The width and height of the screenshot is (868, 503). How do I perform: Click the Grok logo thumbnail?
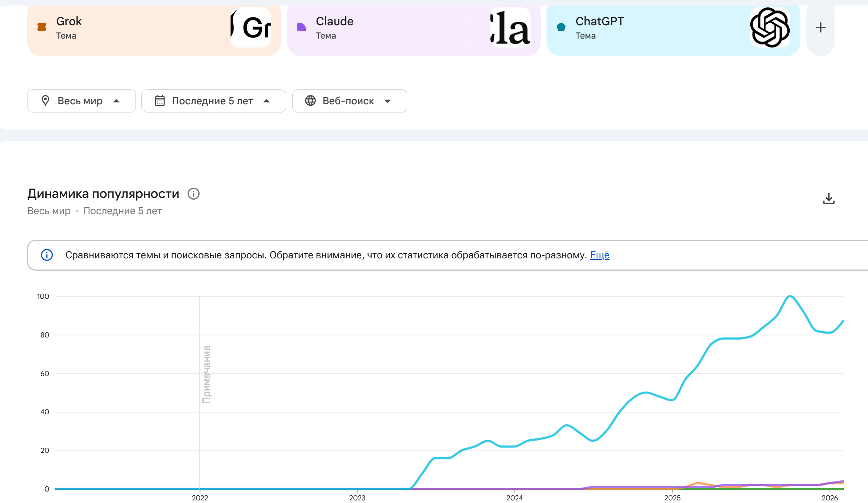click(x=251, y=27)
